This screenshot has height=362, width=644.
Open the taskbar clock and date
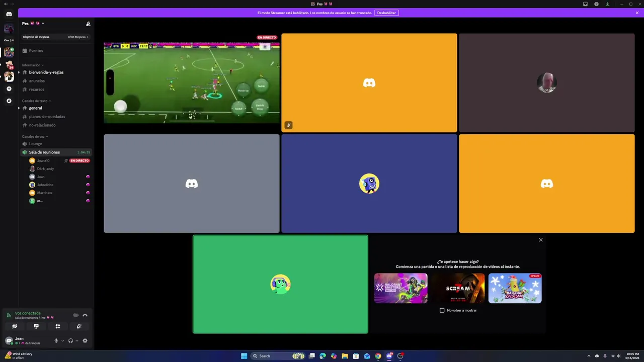(x=632, y=356)
